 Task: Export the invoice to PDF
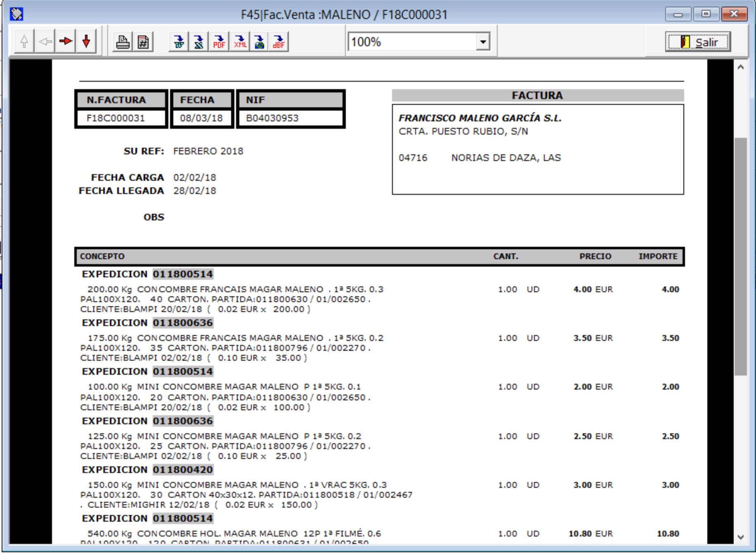point(219,42)
